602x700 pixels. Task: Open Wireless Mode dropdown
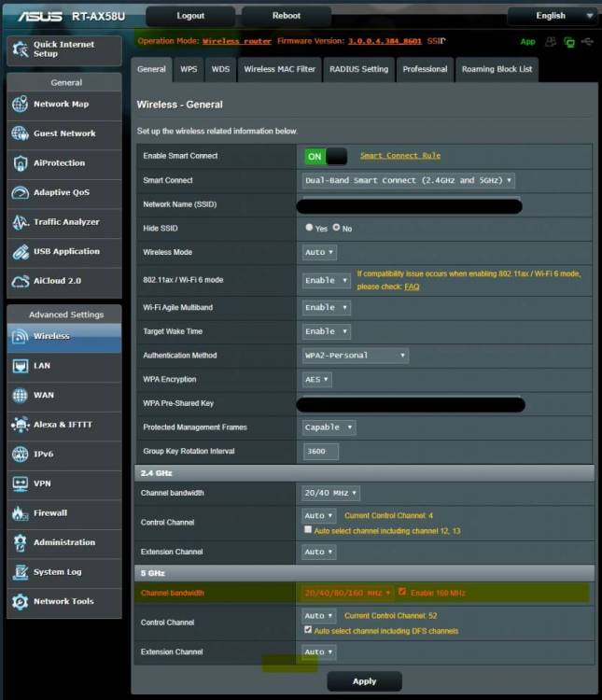coord(319,252)
